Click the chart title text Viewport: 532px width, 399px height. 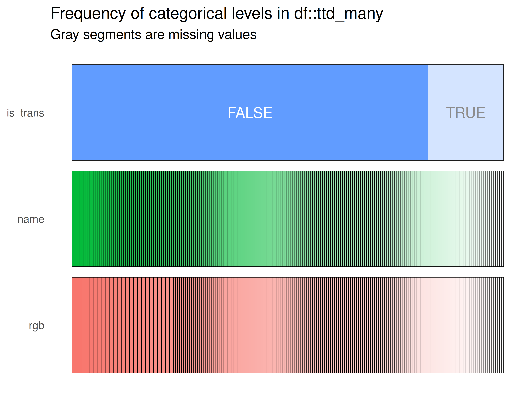(x=217, y=13)
